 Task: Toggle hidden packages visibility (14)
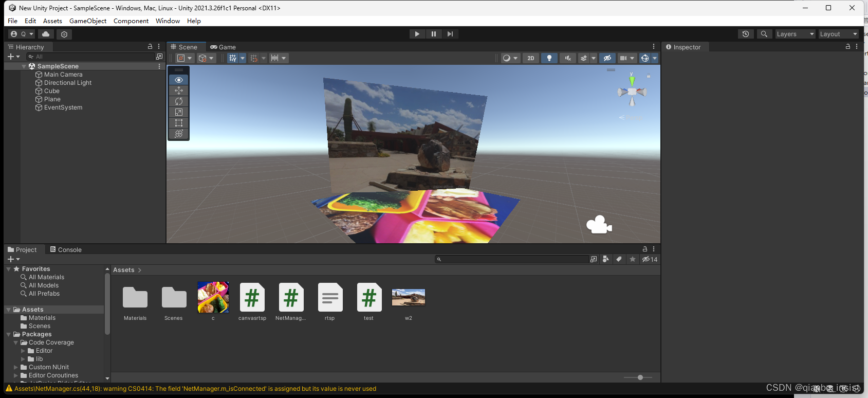[x=650, y=259]
